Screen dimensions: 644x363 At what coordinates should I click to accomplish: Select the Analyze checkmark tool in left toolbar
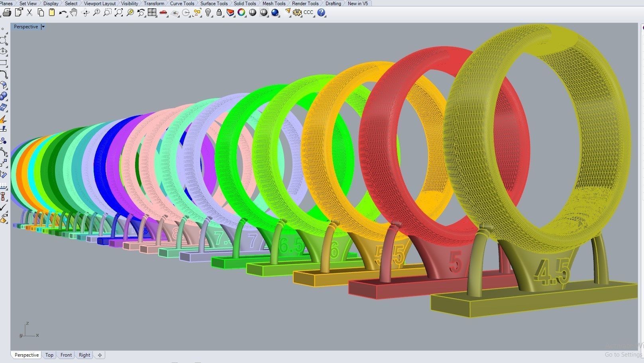coord(4,208)
